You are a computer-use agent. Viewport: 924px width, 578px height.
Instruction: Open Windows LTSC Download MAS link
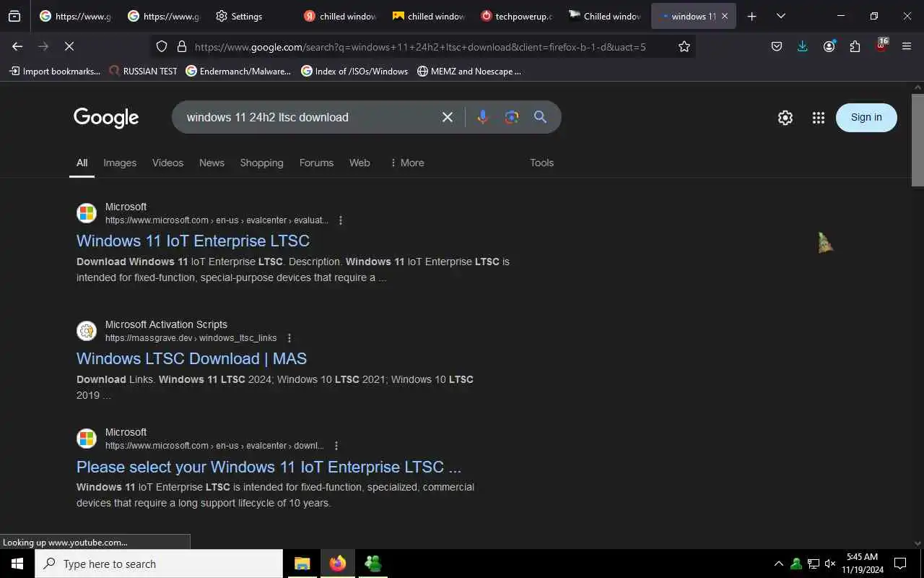click(191, 358)
